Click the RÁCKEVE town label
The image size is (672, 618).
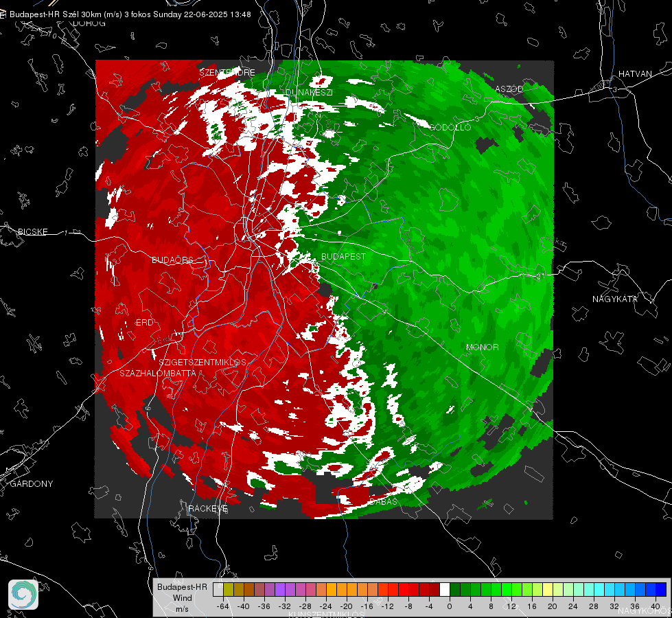click(208, 508)
